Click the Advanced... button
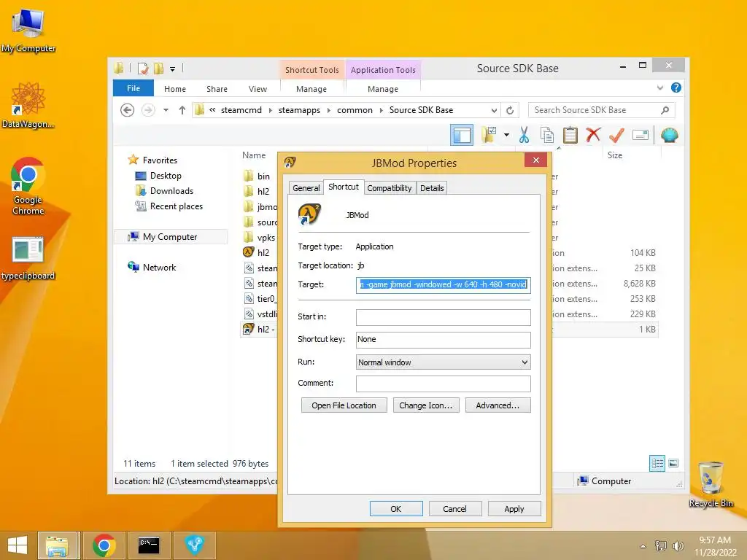 coord(498,405)
